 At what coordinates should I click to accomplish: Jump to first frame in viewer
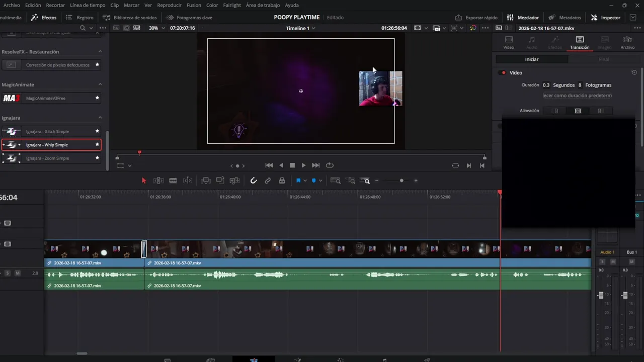pos(269,165)
